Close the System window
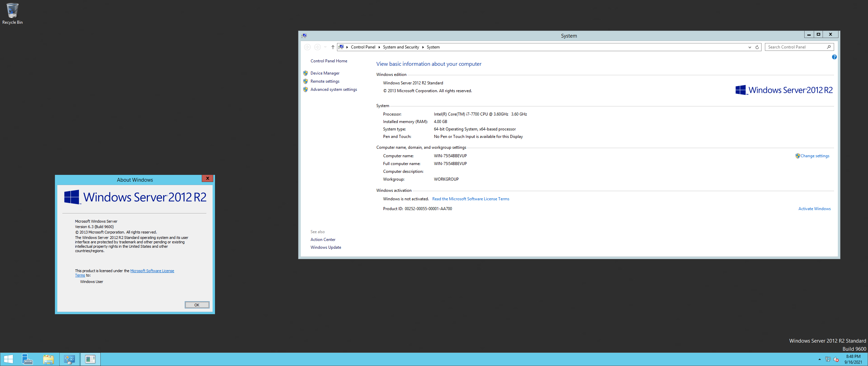The image size is (868, 366). pos(831,34)
